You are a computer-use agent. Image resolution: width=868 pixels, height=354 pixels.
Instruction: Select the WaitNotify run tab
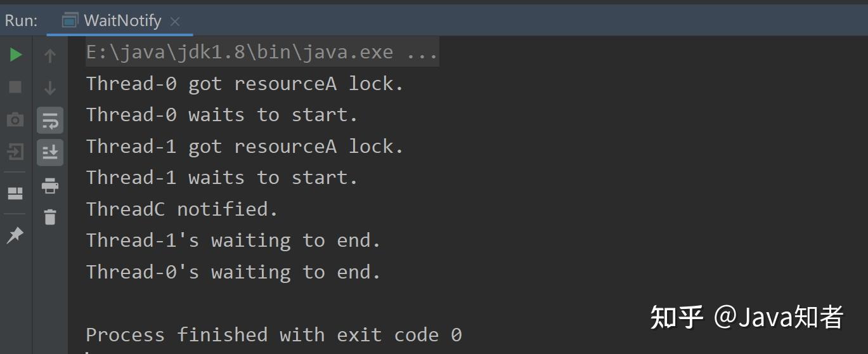click(122, 20)
